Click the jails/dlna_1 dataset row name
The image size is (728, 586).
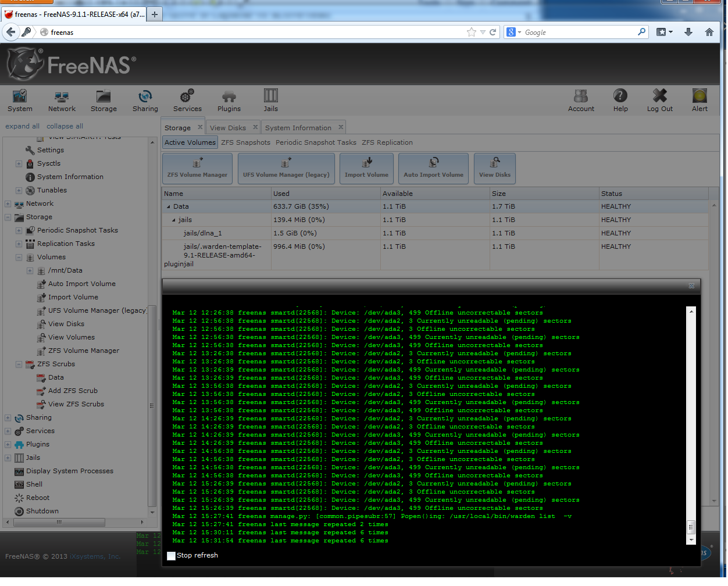pos(202,233)
